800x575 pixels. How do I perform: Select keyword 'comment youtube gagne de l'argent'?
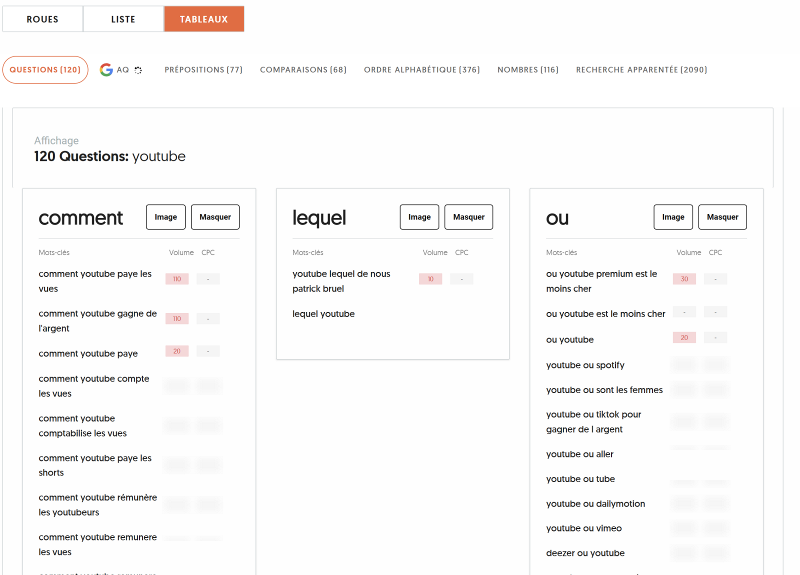pyautogui.click(x=97, y=321)
